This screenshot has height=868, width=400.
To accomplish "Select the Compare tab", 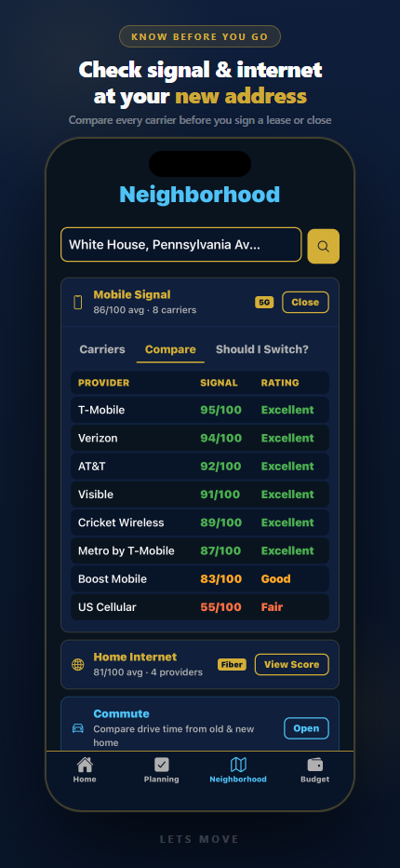I will click(x=170, y=349).
